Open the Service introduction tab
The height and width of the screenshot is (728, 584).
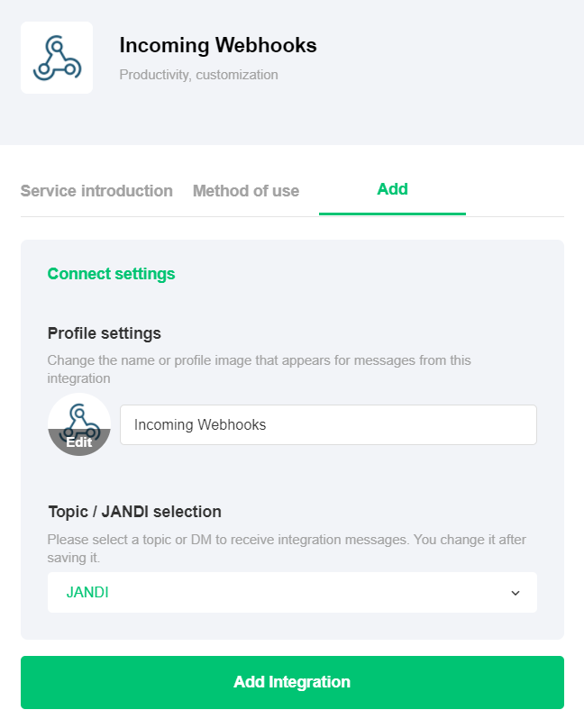coord(96,191)
